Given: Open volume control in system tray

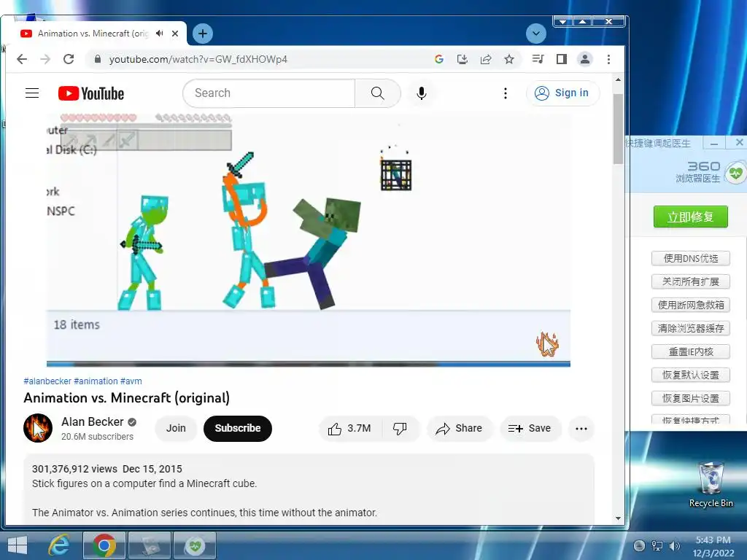Looking at the screenshot, I should click(x=675, y=545).
